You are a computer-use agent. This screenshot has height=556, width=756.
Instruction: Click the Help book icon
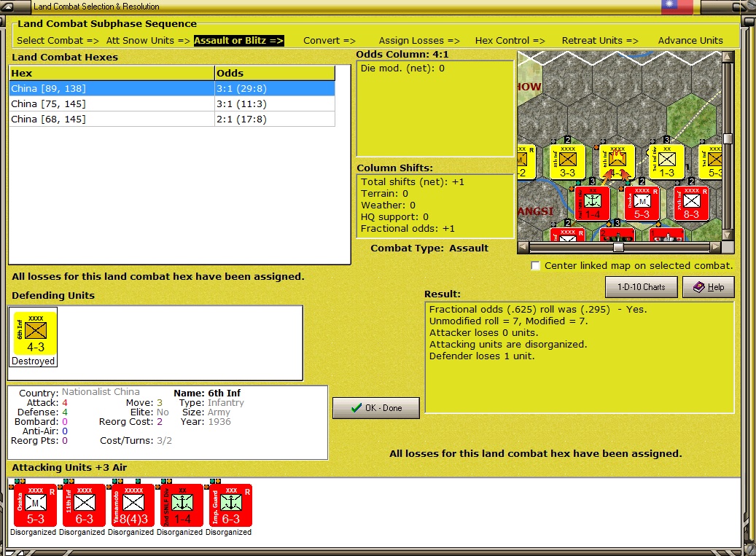pyautogui.click(x=698, y=287)
